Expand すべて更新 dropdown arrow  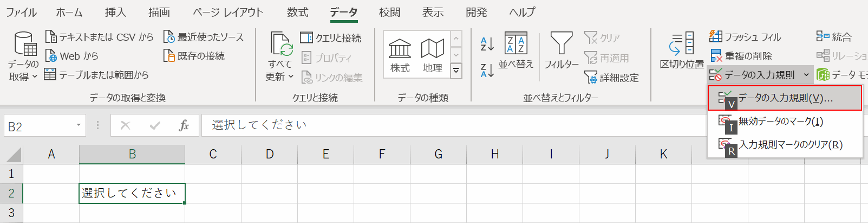coord(291,77)
